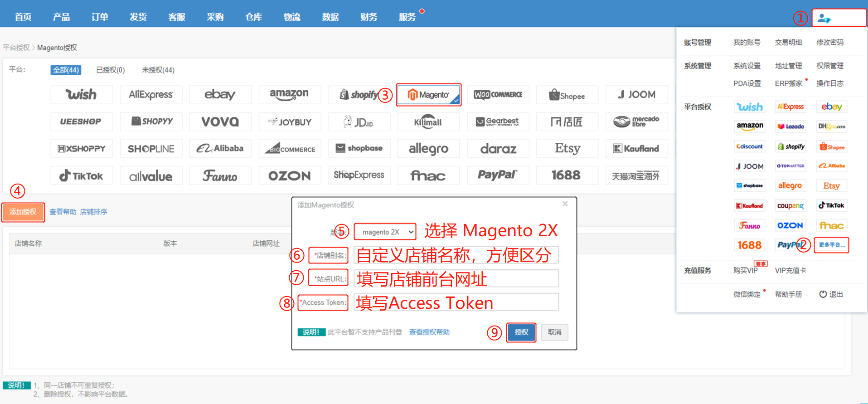Screen dimensions: 868x404
Task: Open 微信绑定 link
Action: [747, 294]
